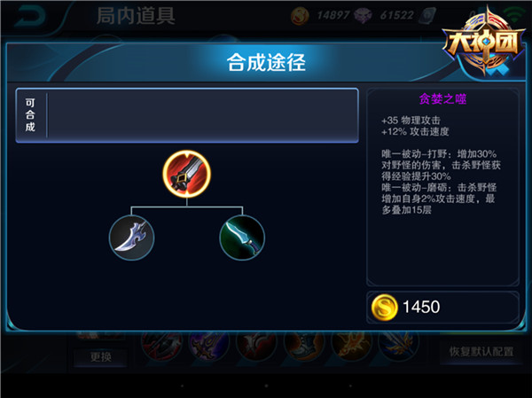
Task: Tap the gold coin currency icon beside 14897
Action: (x=300, y=16)
